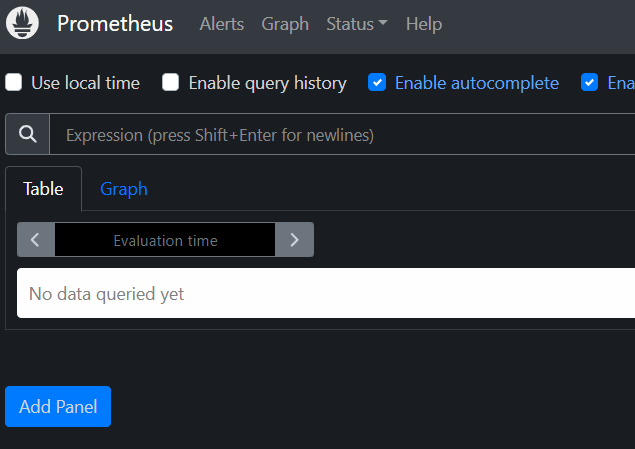635x449 pixels.
Task: Click the No data queried yet message
Action: tap(107, 294)
